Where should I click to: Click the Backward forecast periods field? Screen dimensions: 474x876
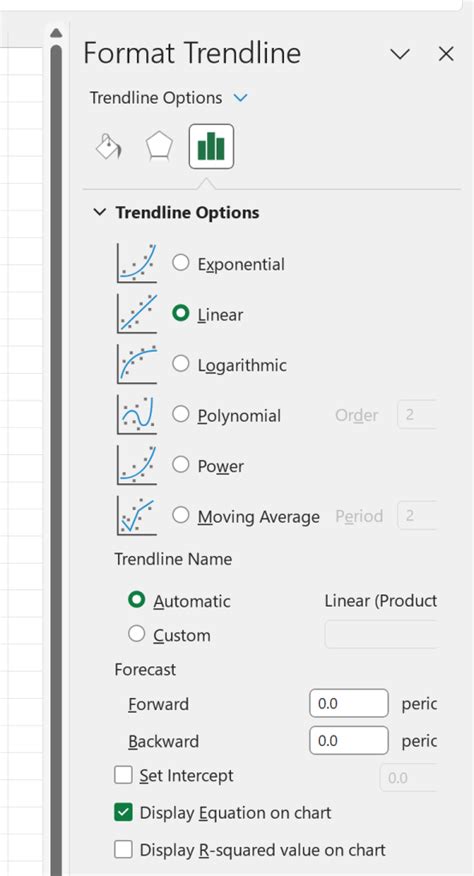349,741
